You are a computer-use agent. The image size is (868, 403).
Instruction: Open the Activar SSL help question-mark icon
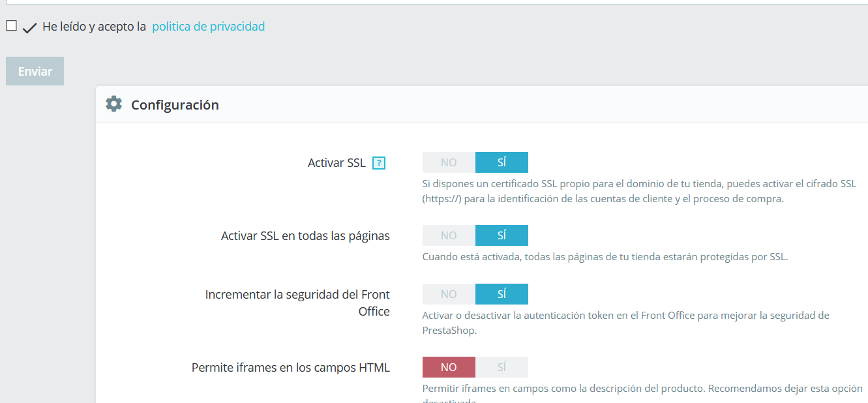point(379,163)
